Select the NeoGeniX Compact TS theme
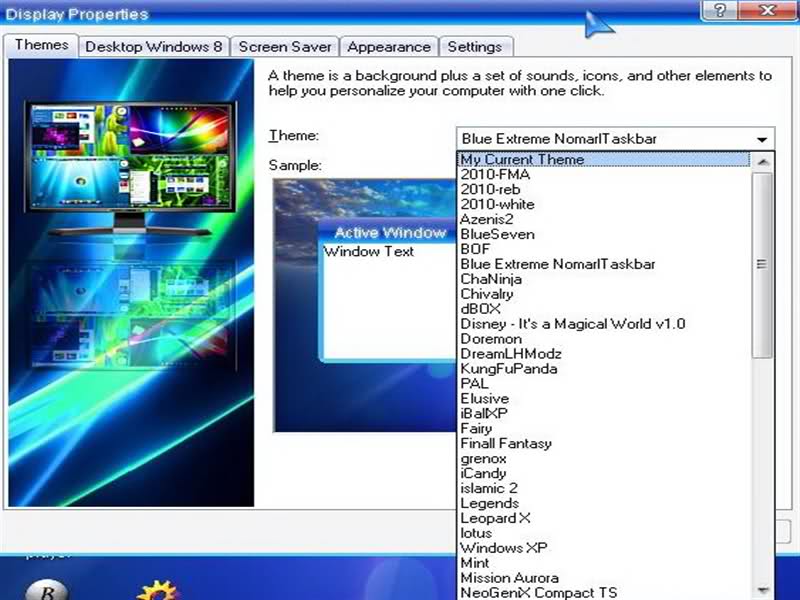 click(x=605, y=593)
